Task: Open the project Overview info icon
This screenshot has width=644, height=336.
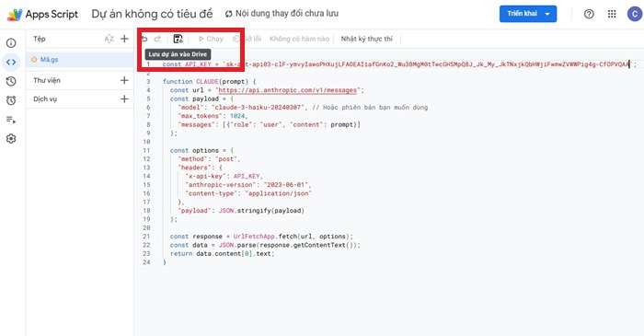Action: pos(11,43)
